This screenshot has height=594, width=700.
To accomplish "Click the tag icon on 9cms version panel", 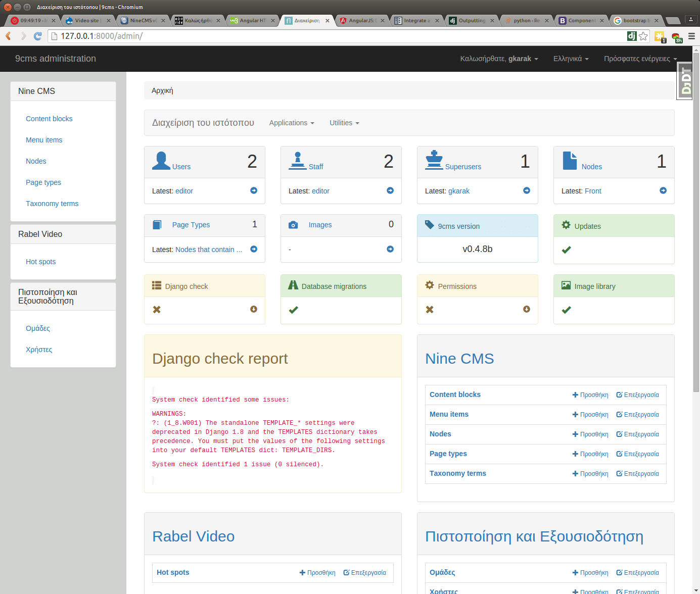I will coord(430,226).
